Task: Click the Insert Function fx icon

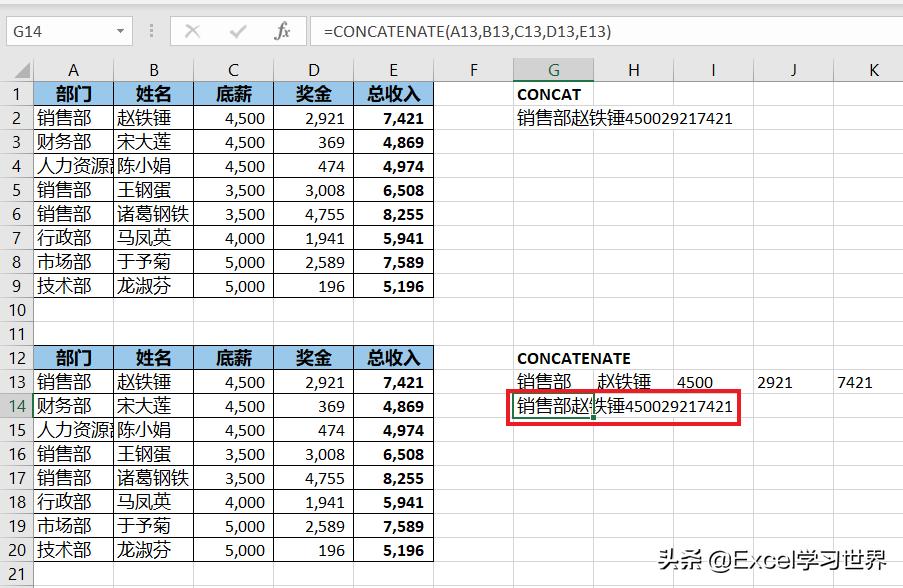Action: [282, 31]
